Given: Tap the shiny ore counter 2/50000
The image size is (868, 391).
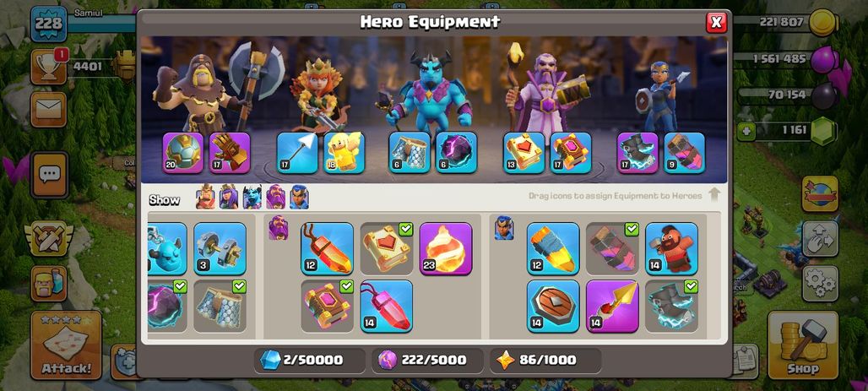Looking at the screenshot, I should tap(310, 361).
